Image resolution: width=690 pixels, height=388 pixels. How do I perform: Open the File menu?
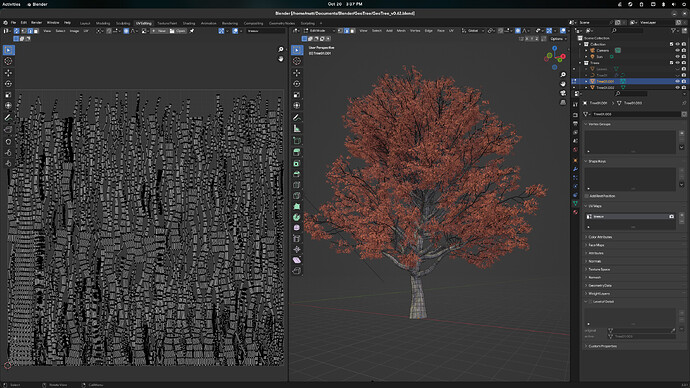click(x=13, y=22)
